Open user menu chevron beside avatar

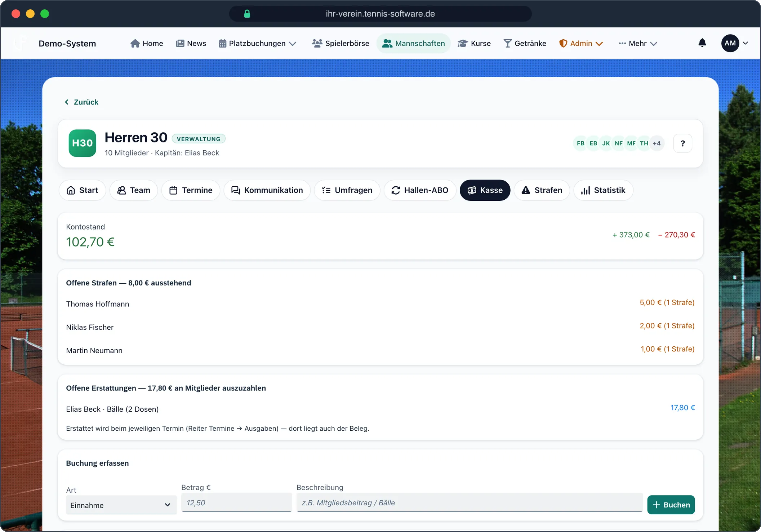[x=746, y=43]
